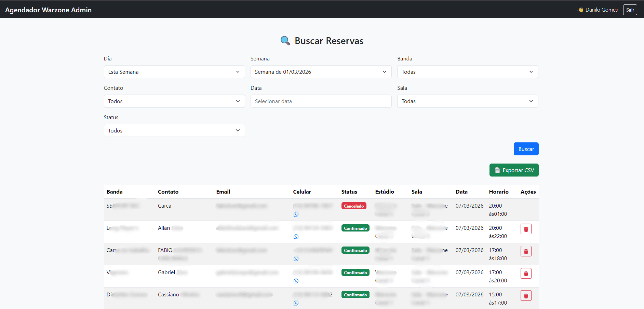Screen dimensions: 644x309
Task: Delete Allan's confirmed reservation
Action: click(x=526, y=229)
